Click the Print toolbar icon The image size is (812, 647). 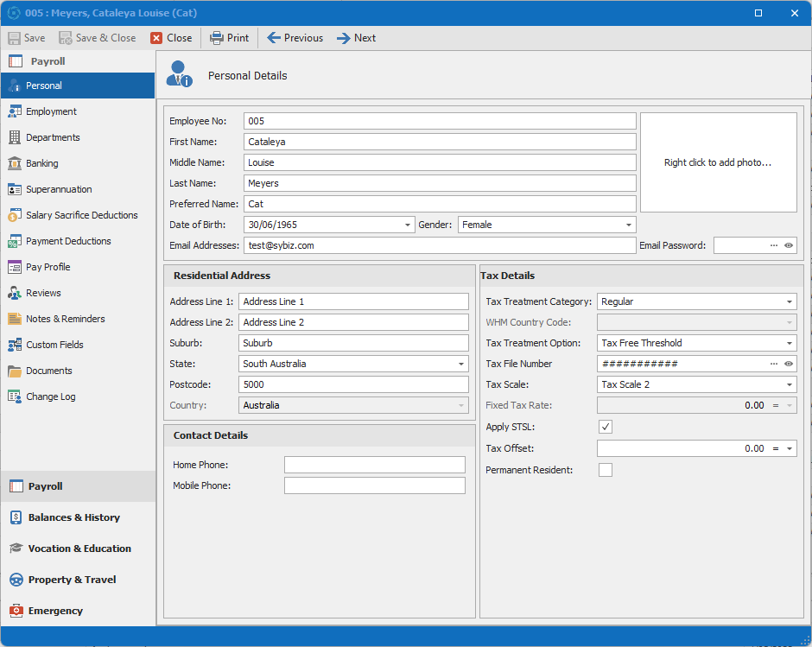click(217, 38)
